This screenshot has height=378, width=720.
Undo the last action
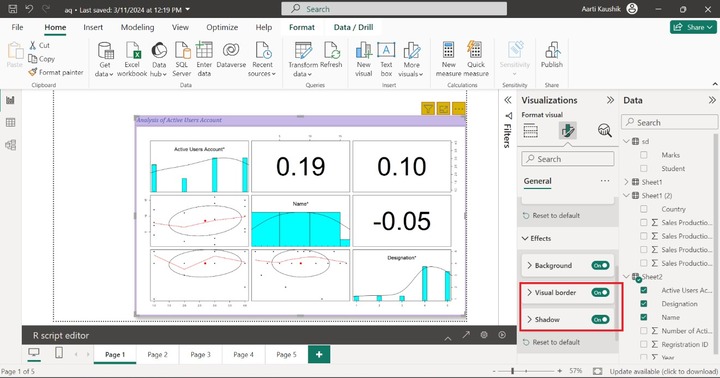tap(29, 9)
